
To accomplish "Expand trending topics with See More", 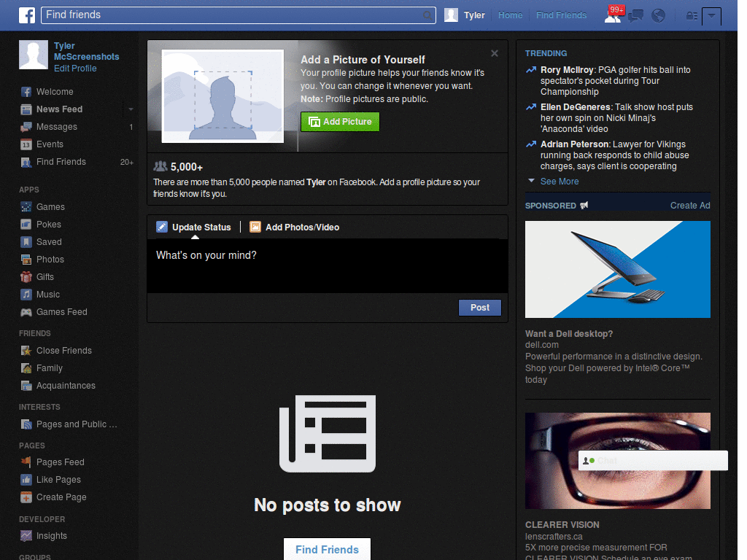I will pyautogui.click(x=560, y=182).
